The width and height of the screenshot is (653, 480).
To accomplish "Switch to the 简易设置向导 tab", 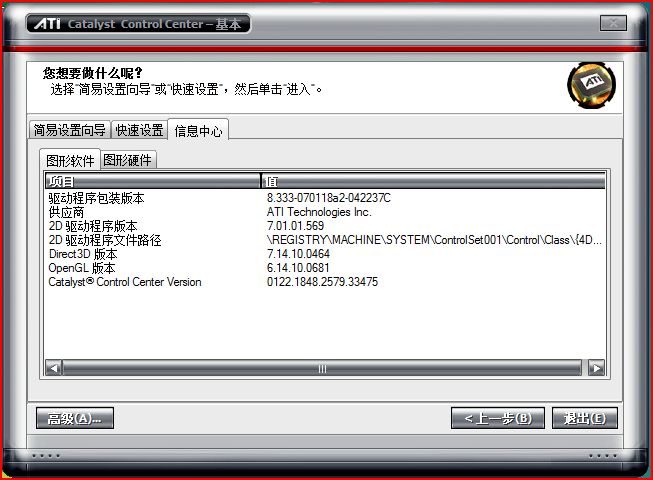I will (x=70, y=130).
